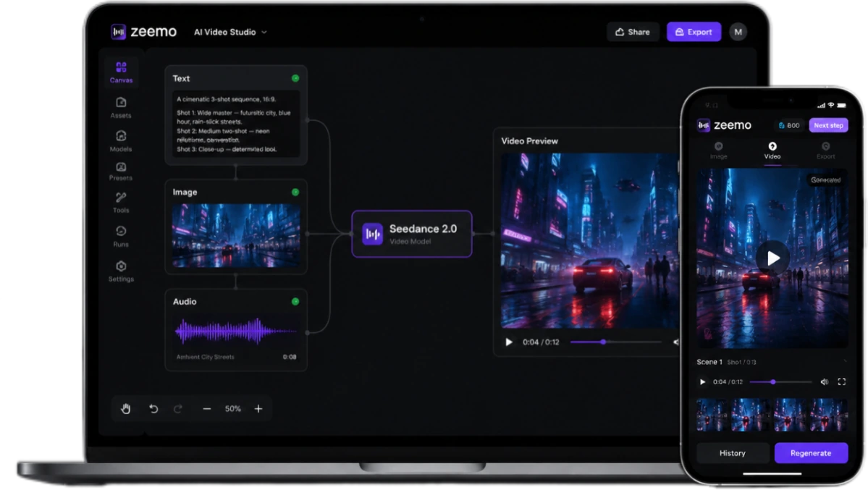Open the Settings sidebar section
The width and height of the screenshot is (868, 490).
[x=121, y=271]
